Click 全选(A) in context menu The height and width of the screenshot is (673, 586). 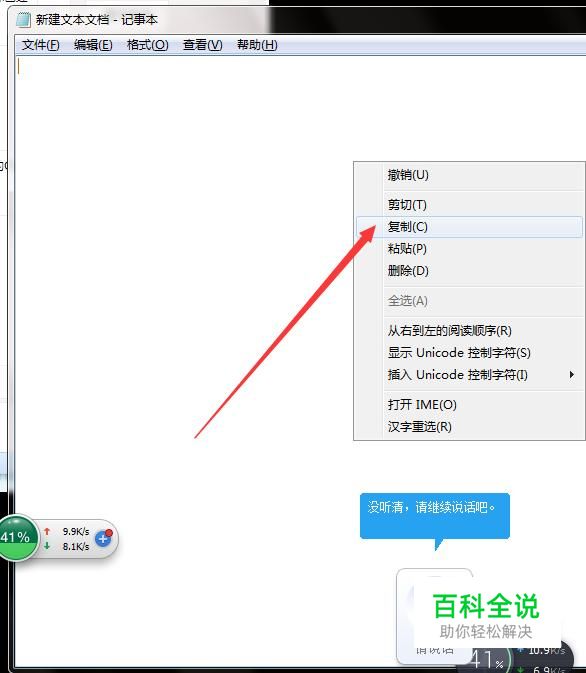(469, 301)
